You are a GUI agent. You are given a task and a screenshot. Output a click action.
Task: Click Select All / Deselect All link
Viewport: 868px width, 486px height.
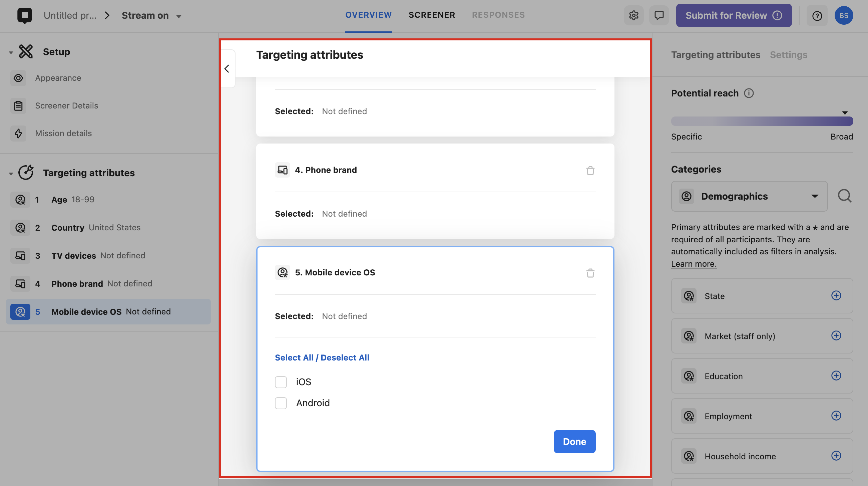click(322, 357)
